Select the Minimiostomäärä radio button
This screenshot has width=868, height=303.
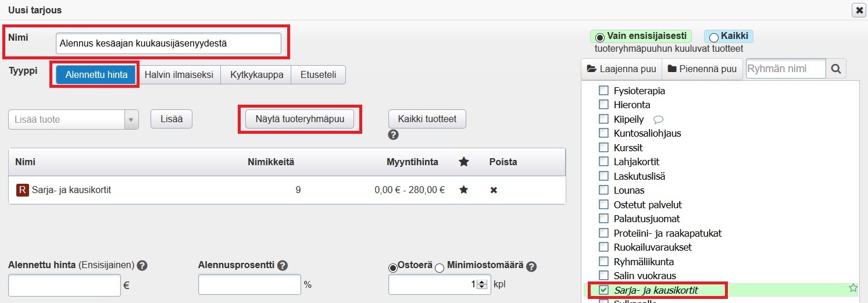[440, 267]
